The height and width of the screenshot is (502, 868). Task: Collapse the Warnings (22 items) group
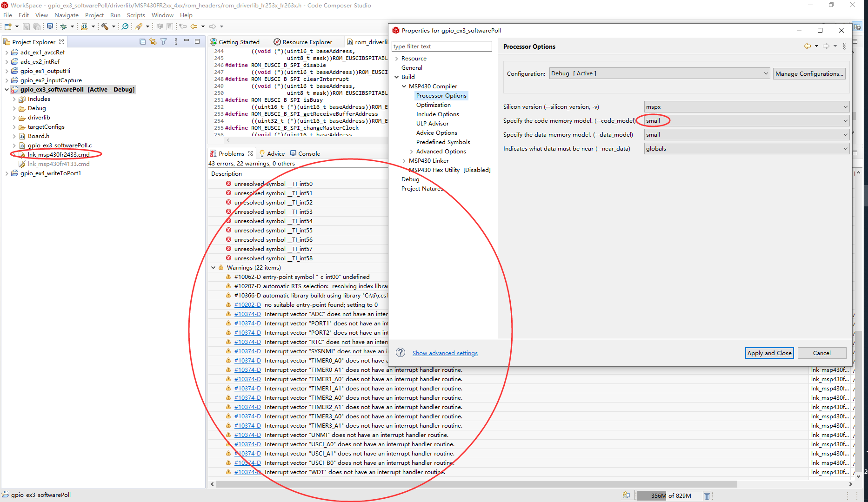pyautogui.click(x=213, y=268)
